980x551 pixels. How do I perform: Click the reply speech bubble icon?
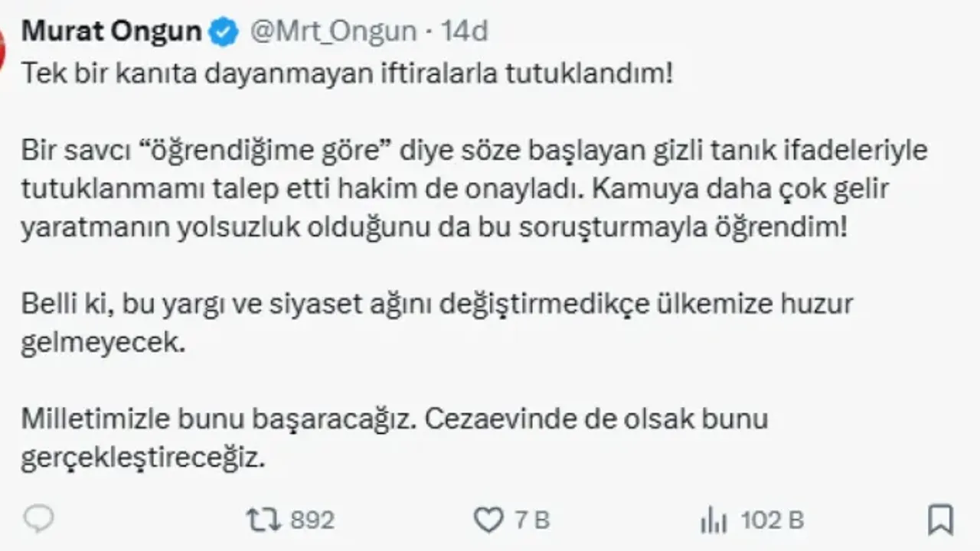38,520
